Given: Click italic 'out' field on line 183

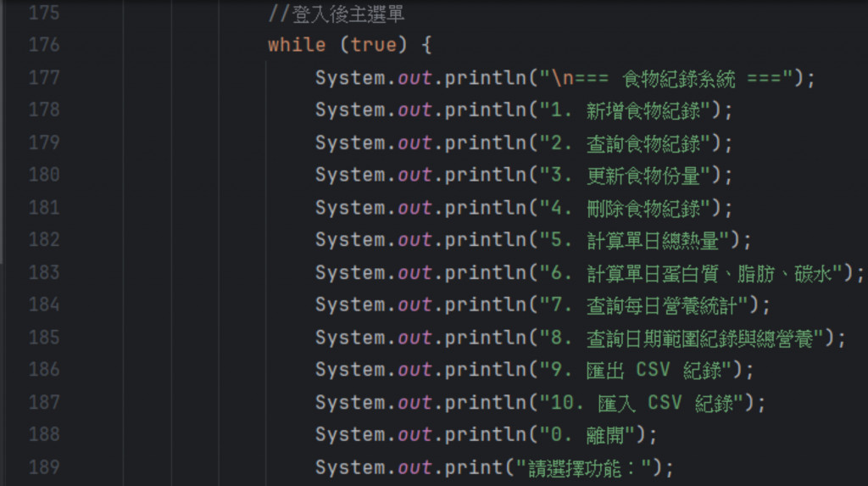Looking at the screenshot, I should (x=415, y=272).
